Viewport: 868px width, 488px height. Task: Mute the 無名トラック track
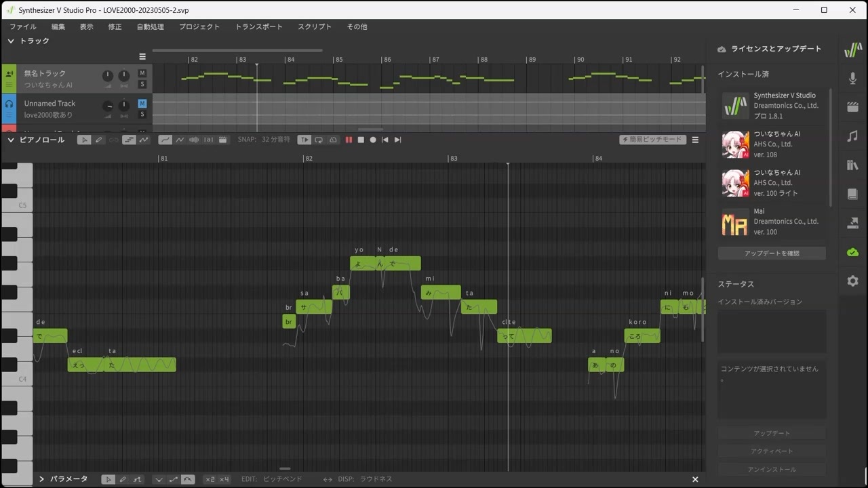coord(142,73)
